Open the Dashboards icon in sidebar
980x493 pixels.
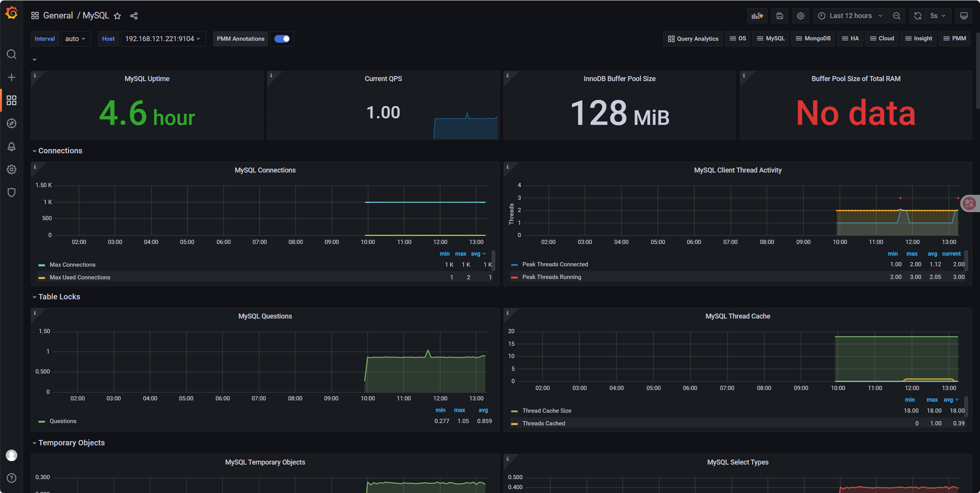pyautogui.click(x=12, y=100)
